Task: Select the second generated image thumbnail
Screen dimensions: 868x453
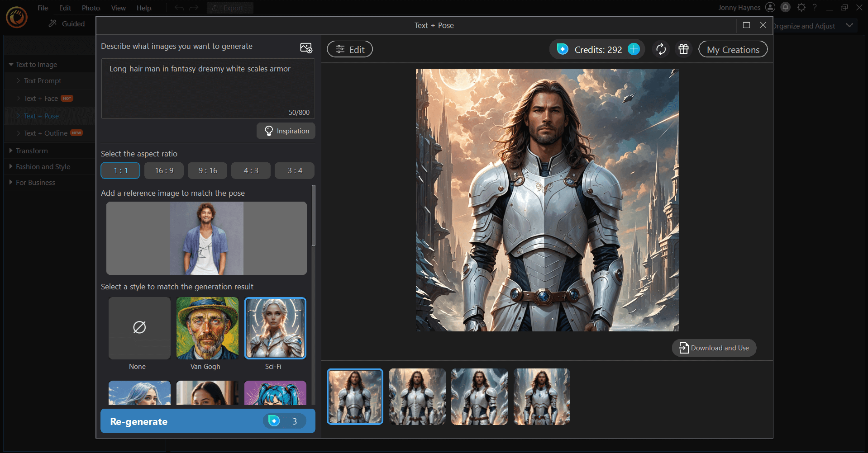Action: coord(417,396)
